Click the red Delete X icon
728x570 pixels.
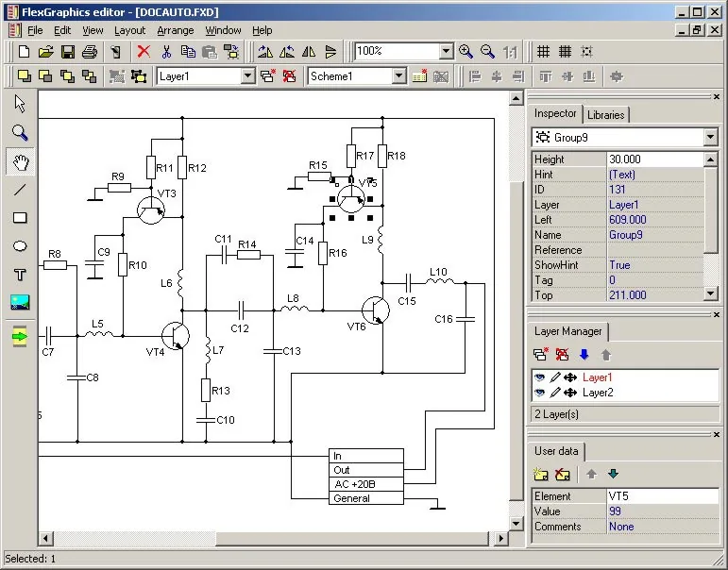[144, 51]
